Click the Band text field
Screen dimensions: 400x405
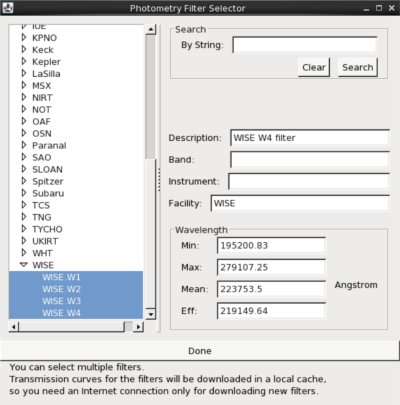[x=310, y=159]
